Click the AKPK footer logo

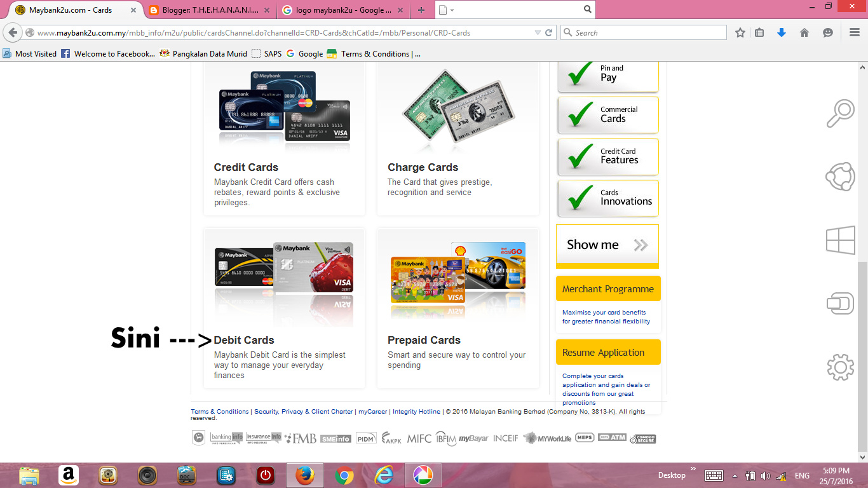click(392, 438)
